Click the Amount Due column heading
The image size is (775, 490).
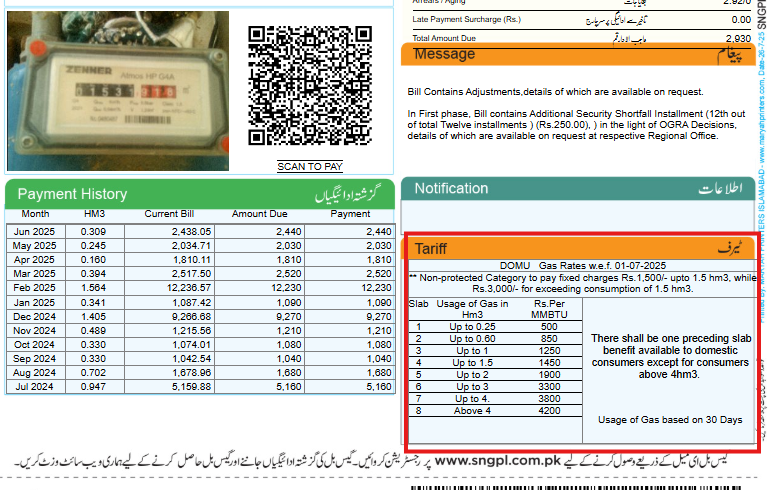tap(259, 214)
